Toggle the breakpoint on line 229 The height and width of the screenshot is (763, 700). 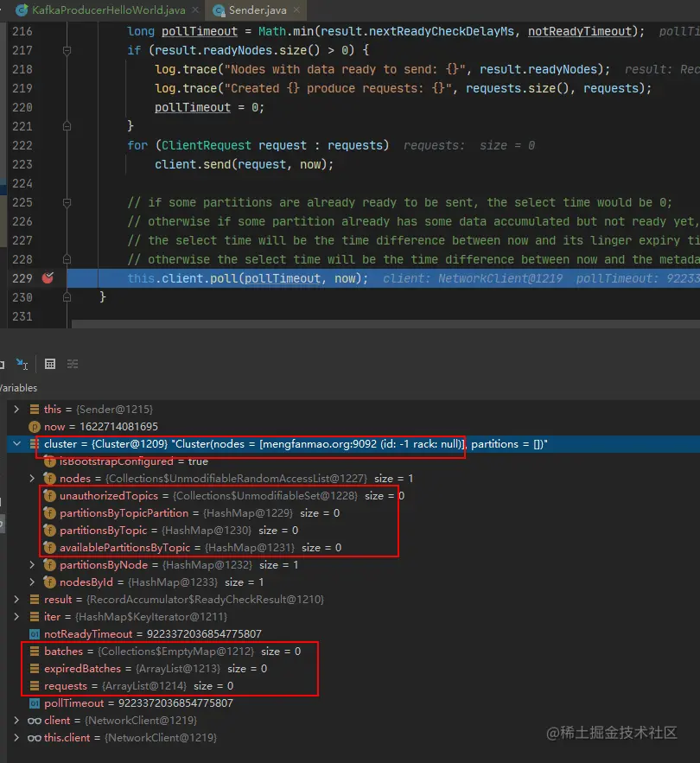click(x=48, y=278)
